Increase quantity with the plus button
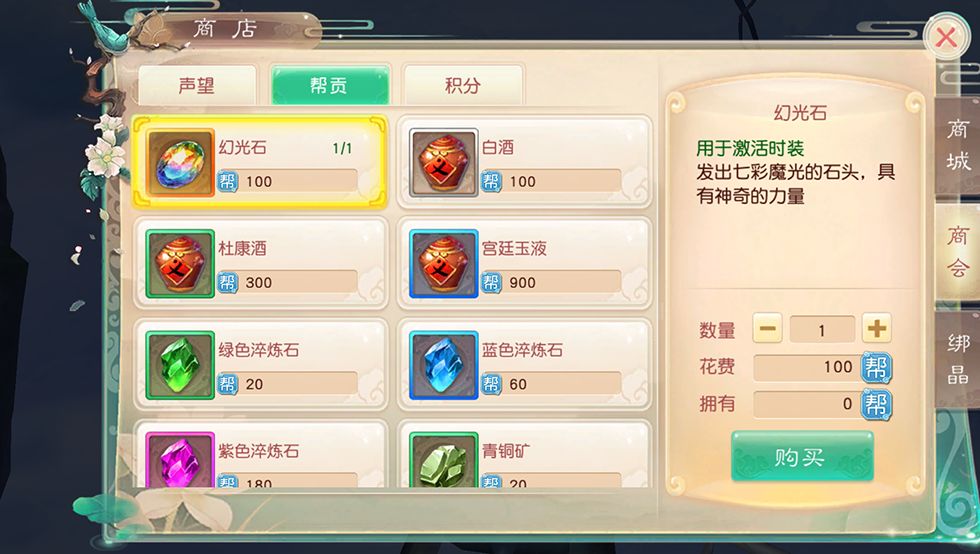This screenshot has width=980, height=554. click(876, 329)
